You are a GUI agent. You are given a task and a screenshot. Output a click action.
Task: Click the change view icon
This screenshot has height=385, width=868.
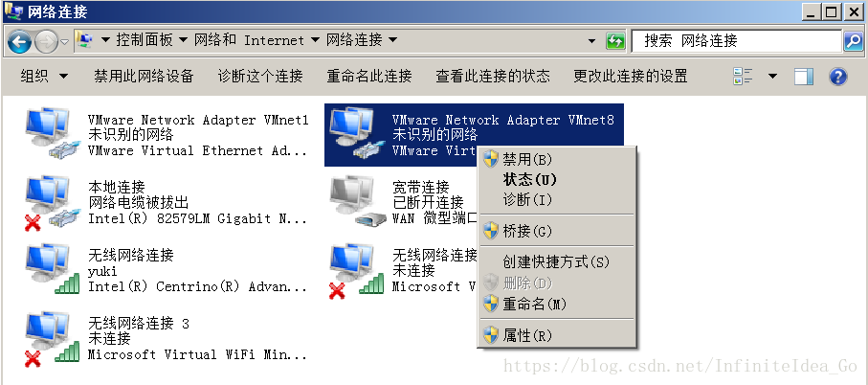tap(743, 76)
